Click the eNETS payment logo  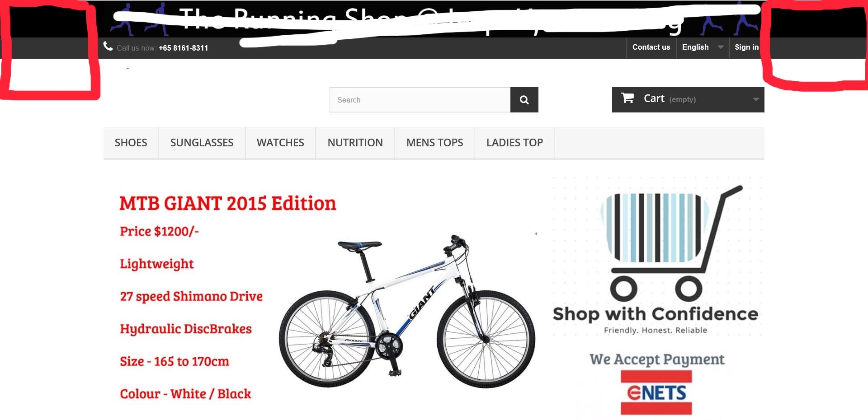click(656, 392)
